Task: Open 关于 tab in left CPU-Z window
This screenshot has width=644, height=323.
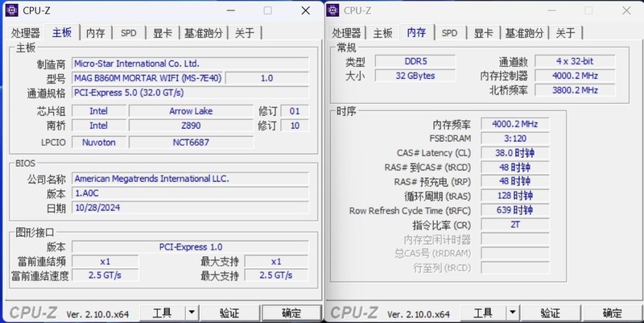Action: point(245,33)
